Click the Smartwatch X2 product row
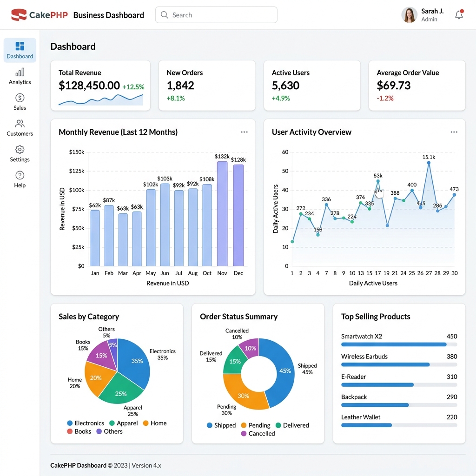Screen dimensions: 476x476 click(x=399, y=340)
